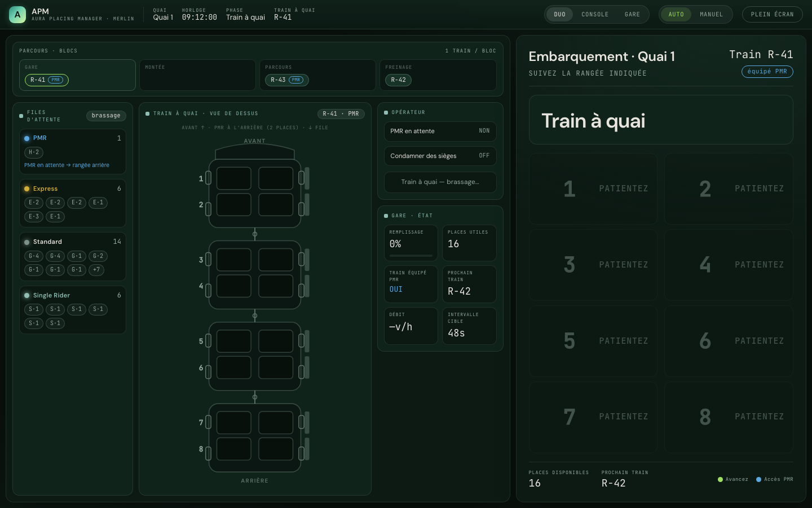Click boarding row 7 PATIENTEZ tile

coord(593,417)
